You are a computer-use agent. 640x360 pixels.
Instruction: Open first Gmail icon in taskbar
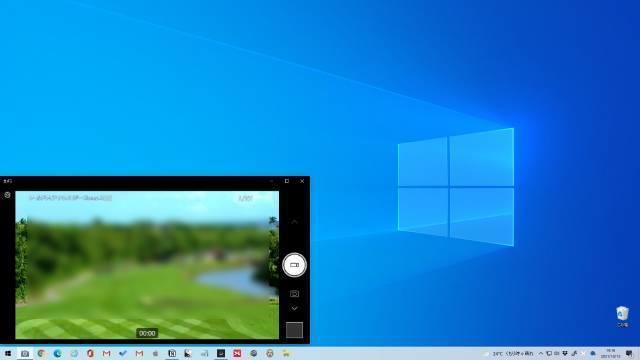tap(107, 353)
